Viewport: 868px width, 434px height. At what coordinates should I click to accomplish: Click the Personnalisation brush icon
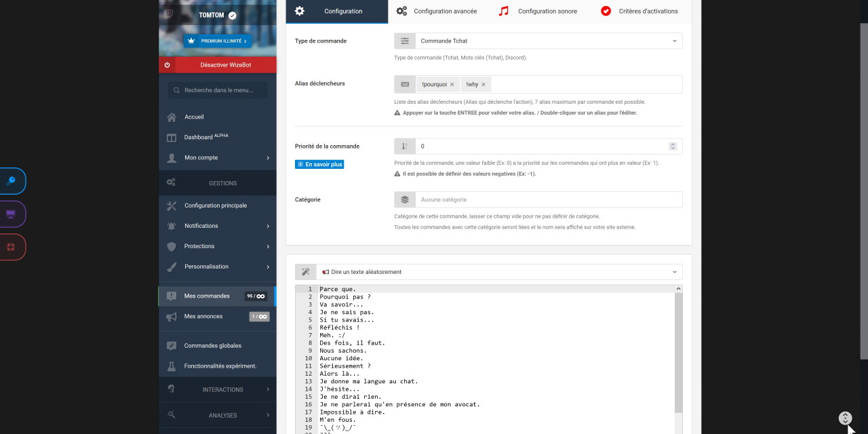point(172,267)
